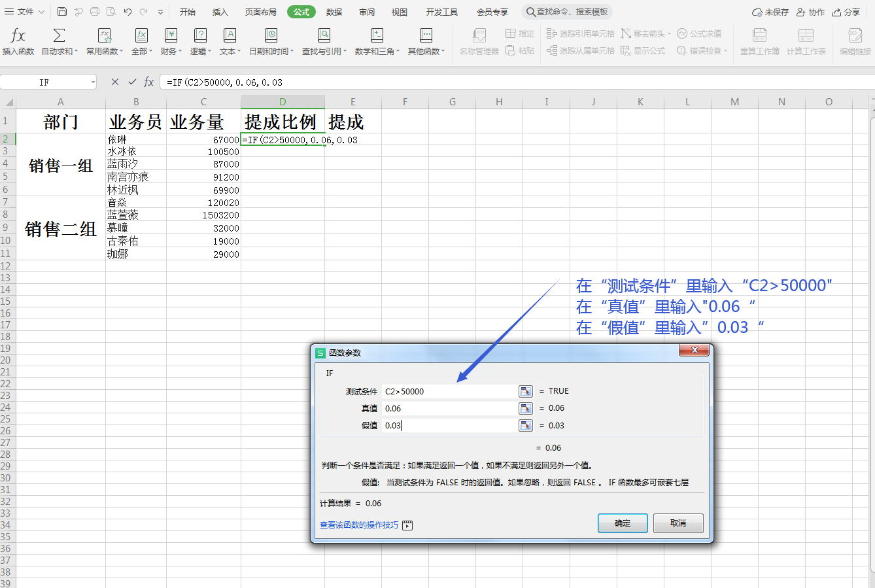Screen dimensions: 875x588
Task: Select column header D
Action: coord(283,102)
